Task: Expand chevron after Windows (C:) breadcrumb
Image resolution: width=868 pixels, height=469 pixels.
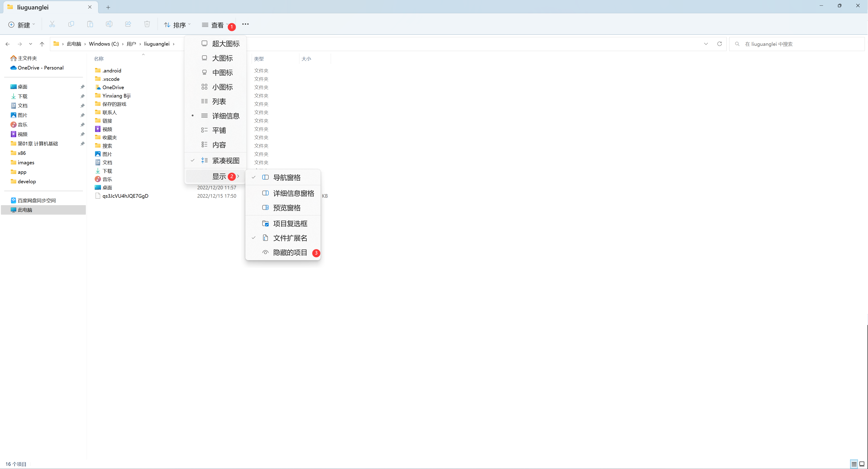Action: [123, 44]
